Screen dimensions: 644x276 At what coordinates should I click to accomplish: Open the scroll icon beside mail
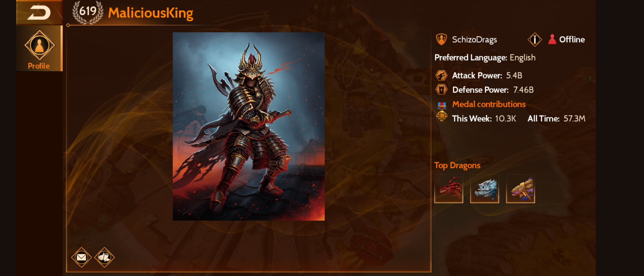point(104,257)
